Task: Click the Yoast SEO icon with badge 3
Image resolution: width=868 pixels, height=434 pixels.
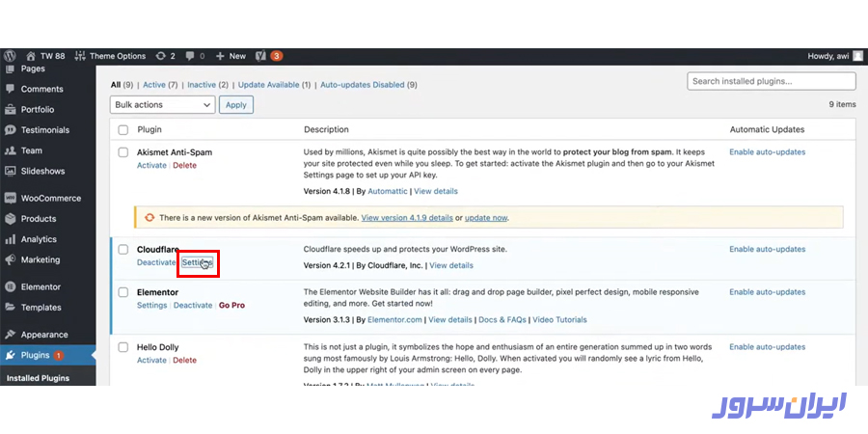Action: tap(260, 56)
